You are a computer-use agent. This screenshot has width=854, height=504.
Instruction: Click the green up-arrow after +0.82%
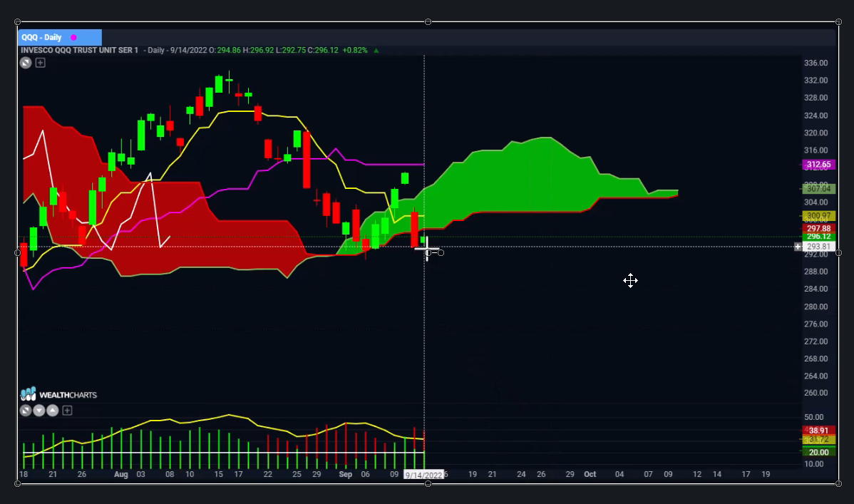376,50
